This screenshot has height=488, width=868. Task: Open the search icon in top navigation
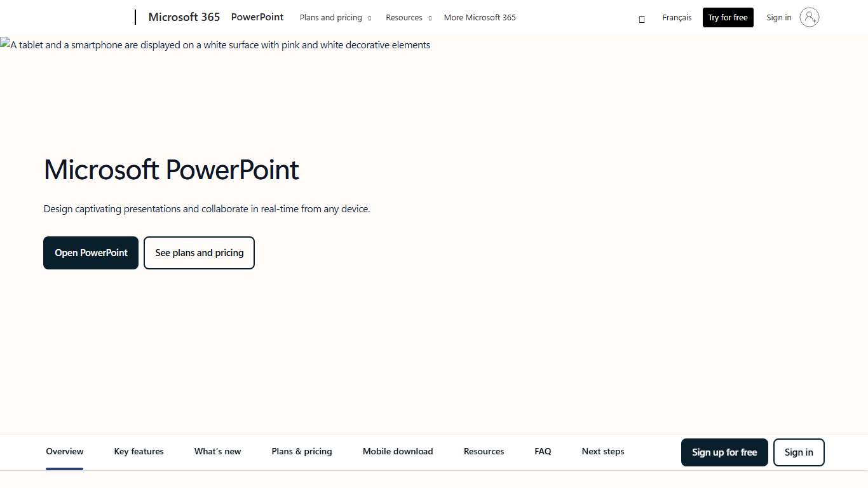click(641, 18)
